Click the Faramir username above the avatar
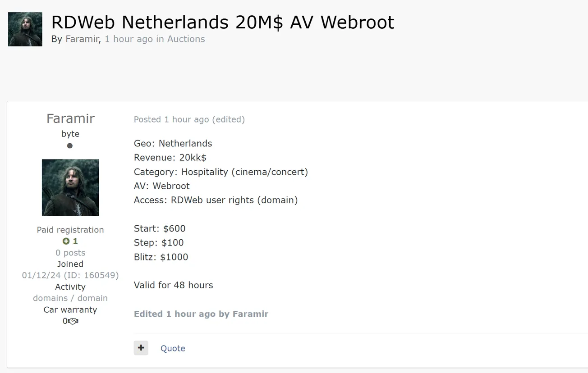 pos(70,118)
